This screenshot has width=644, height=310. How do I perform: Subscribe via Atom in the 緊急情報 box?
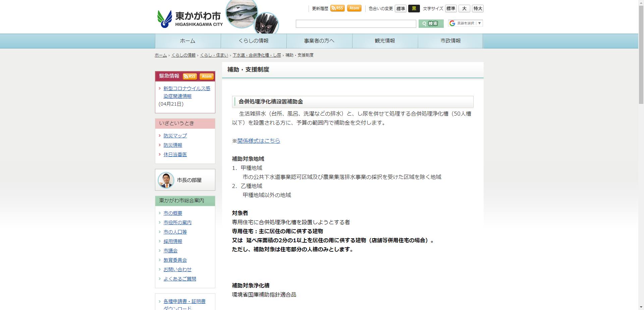click(207, 76)
